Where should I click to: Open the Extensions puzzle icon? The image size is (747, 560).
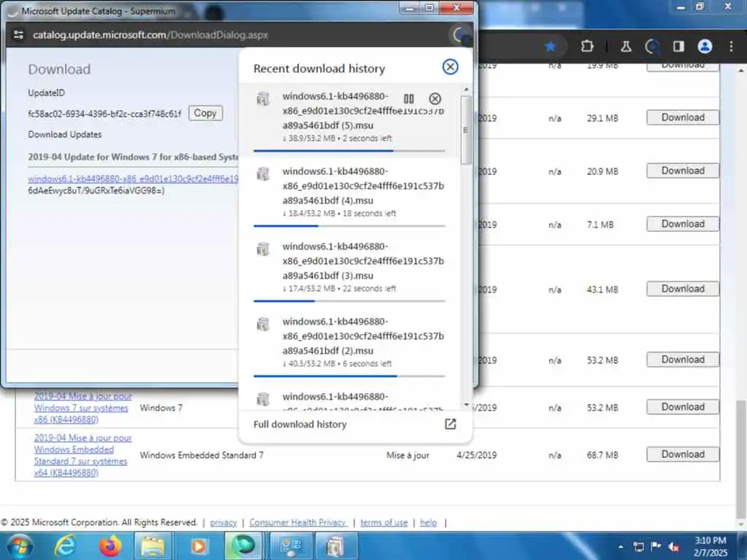(x=587, y=46)
